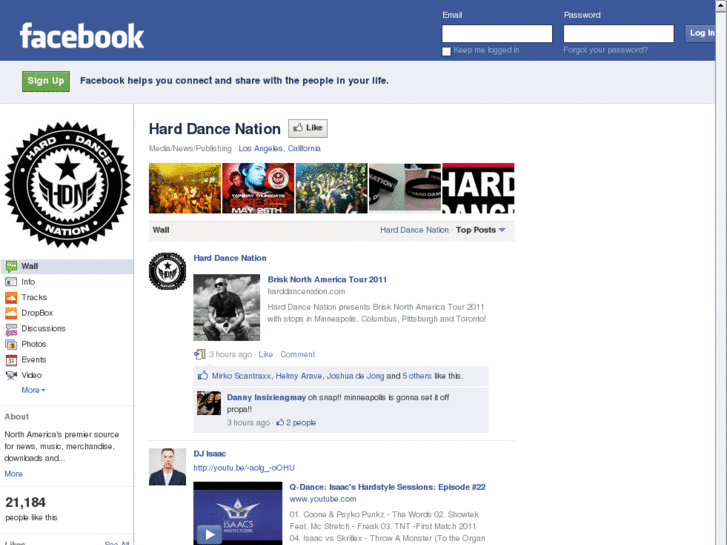Click the play button on Isaac's video
This screenshot has width=727, height=545.
coord(209,534)
